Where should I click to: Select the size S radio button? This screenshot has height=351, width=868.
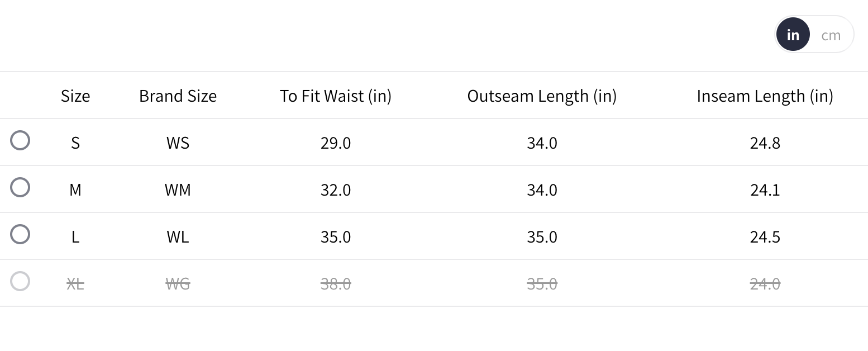pos(20,140)
